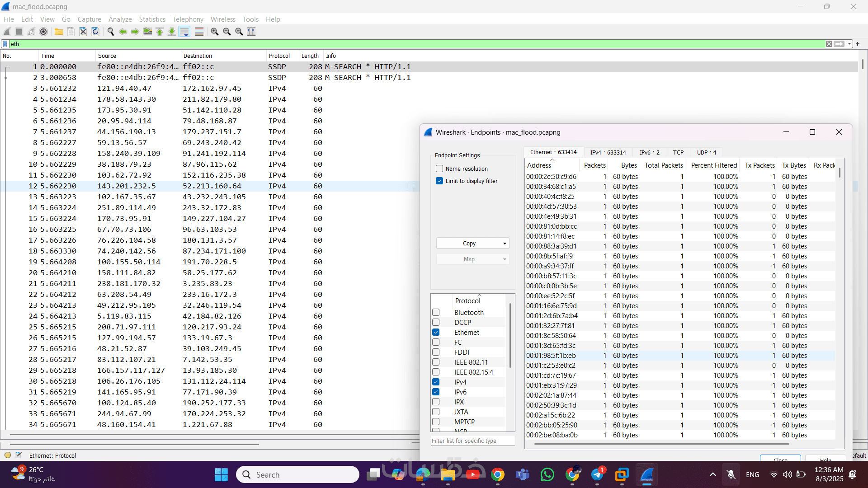This screenshot has height=488, width=868.
Task: Switch to the TCP endpoints tab
Action: [678, 152]
